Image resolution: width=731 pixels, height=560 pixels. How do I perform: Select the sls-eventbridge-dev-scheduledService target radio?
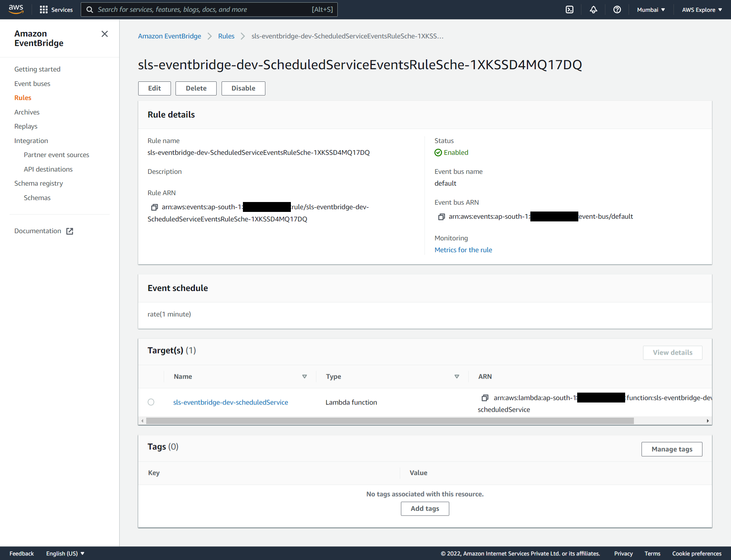pos(151,402)
